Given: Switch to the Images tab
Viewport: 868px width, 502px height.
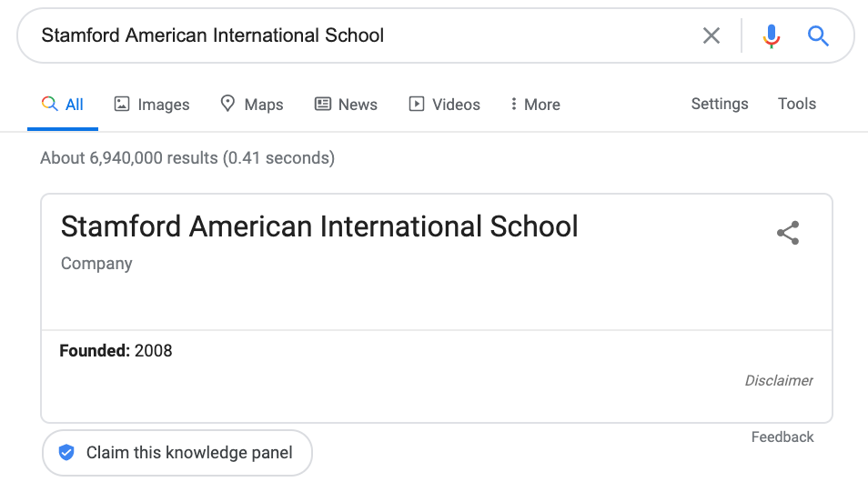Looking at the screenshot, I should [152, 104].
